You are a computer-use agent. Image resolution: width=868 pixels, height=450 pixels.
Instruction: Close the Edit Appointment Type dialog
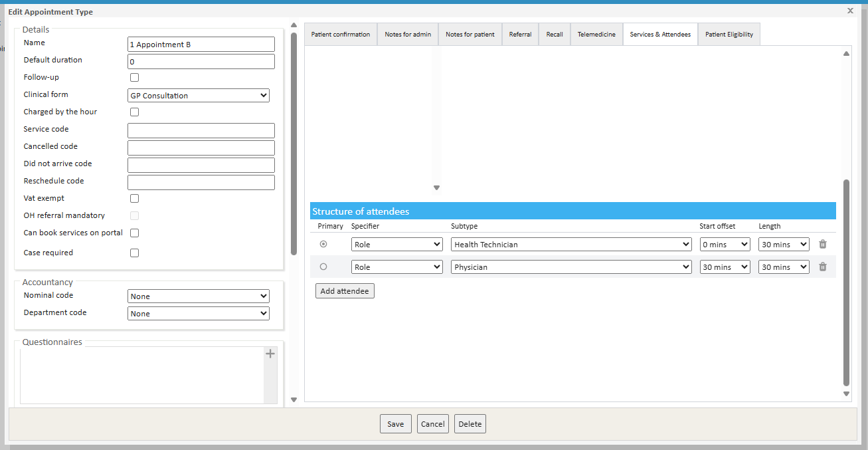tap(850, 11)
